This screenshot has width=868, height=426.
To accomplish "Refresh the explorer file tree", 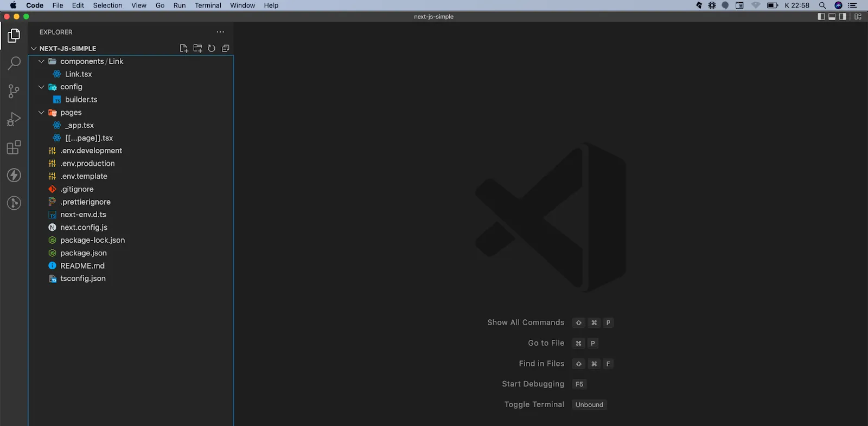I will [212, 48].
